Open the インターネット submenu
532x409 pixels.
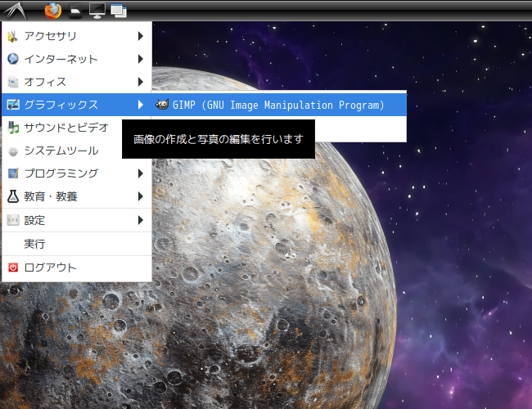click(77, 59)
